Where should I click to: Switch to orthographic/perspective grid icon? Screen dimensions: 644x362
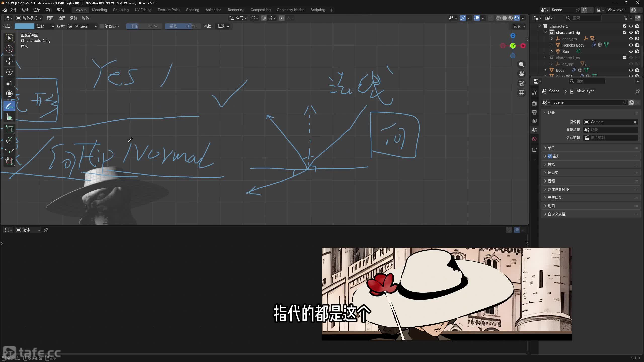521,93
